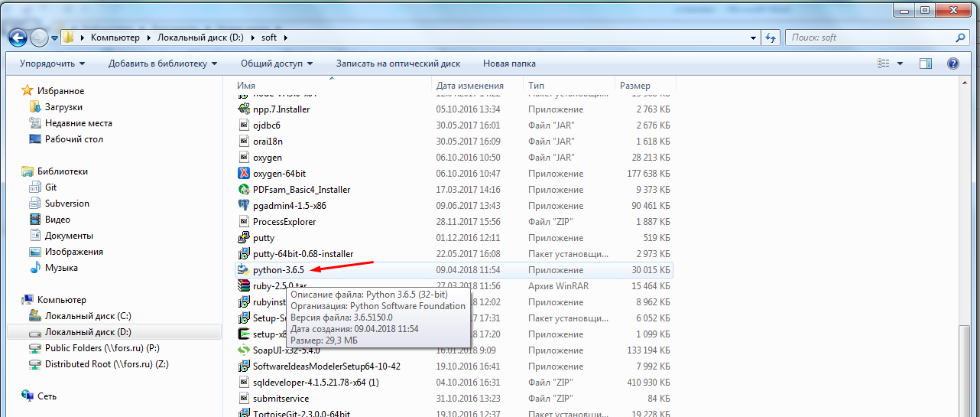This screenshot has width=980, height=417.
Task: Click the sqldeveloper-4.1.5.21.78-x64 (1) ZIP icon
Action: tap(244, 383)
